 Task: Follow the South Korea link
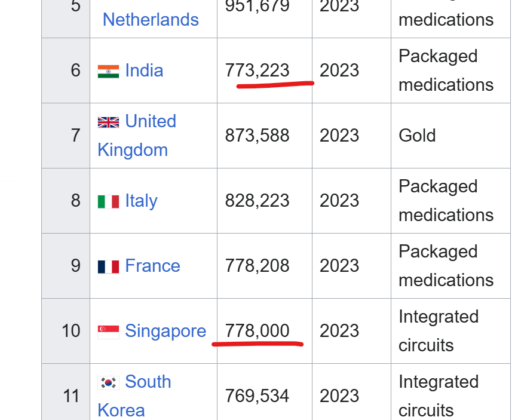point(148,382)
